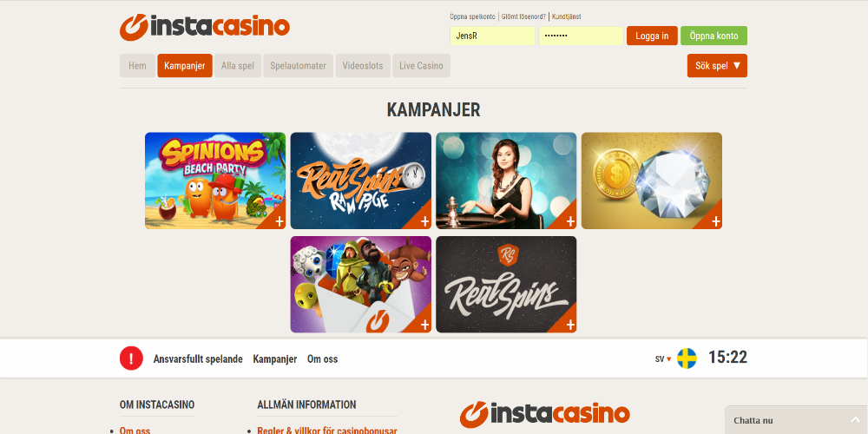Open the characters envelope promotion thumbnail
Viewport: 868px width, 434px height.
360,285
